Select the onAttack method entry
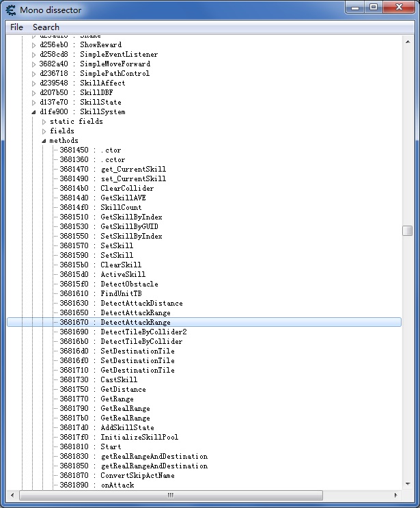Image resolution: width=420 pixels, height=508 pixels. [117, 485]
